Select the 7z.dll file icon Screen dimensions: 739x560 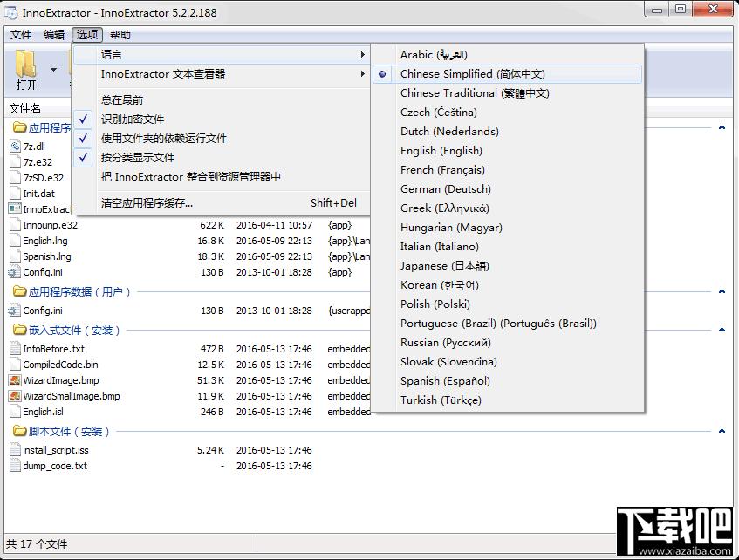15,147
